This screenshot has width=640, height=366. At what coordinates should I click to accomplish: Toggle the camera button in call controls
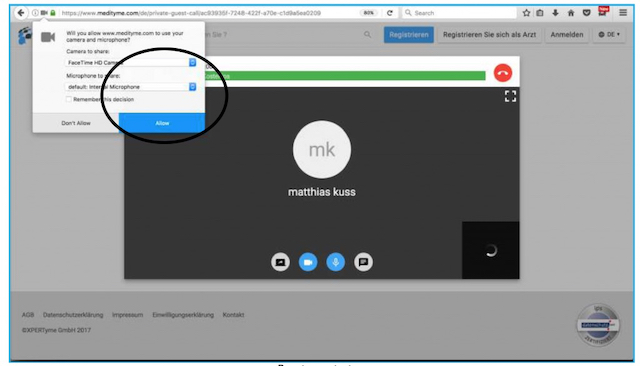(308, 262)
